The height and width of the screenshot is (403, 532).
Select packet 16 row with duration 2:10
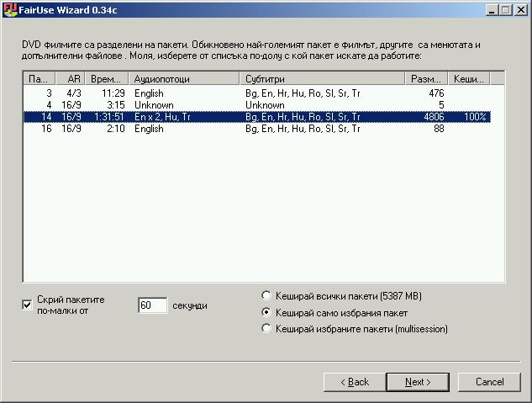click(257, 129)
